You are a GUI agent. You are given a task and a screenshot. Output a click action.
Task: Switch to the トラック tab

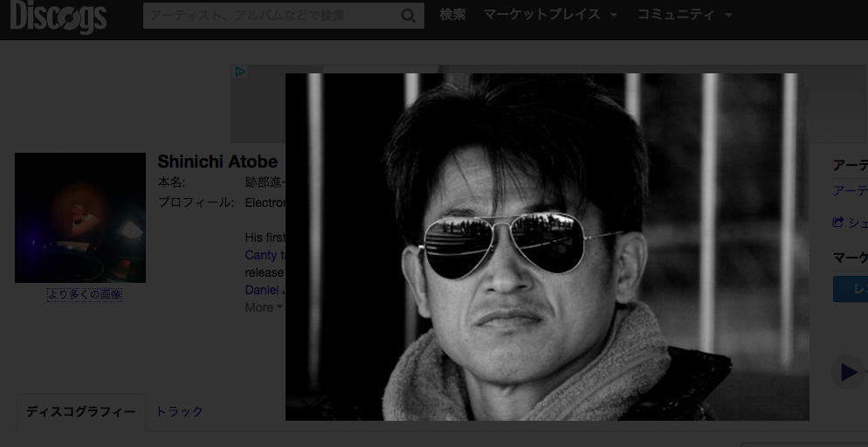[179, 411]
